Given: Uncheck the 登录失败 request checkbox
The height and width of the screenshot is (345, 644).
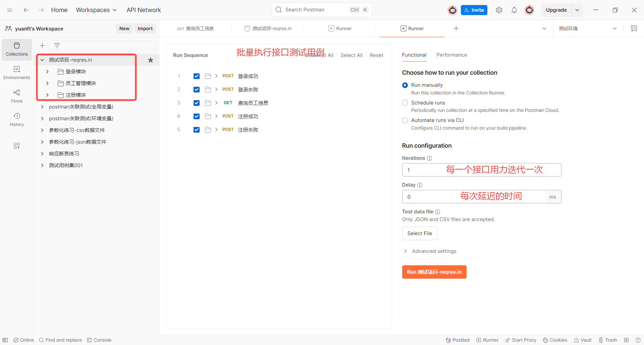Looking at the screenshot, I should pyautogui.click(x=197, y=89).
